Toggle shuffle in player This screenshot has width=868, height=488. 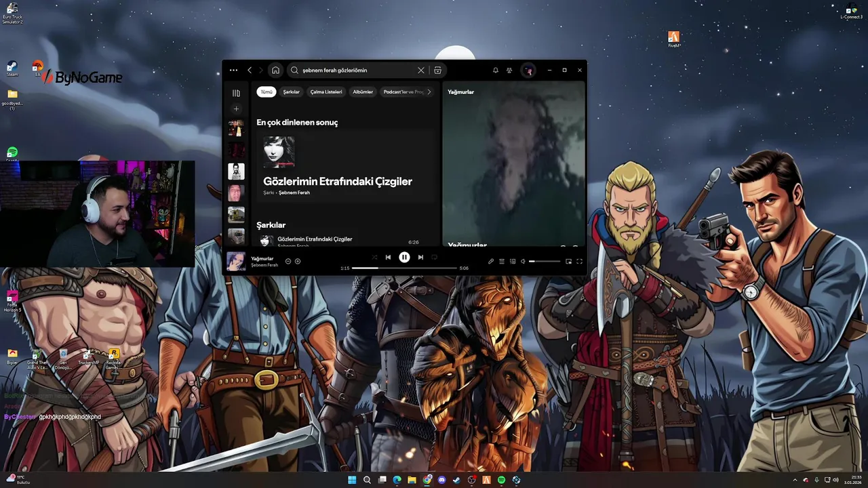tap(374, 257)
